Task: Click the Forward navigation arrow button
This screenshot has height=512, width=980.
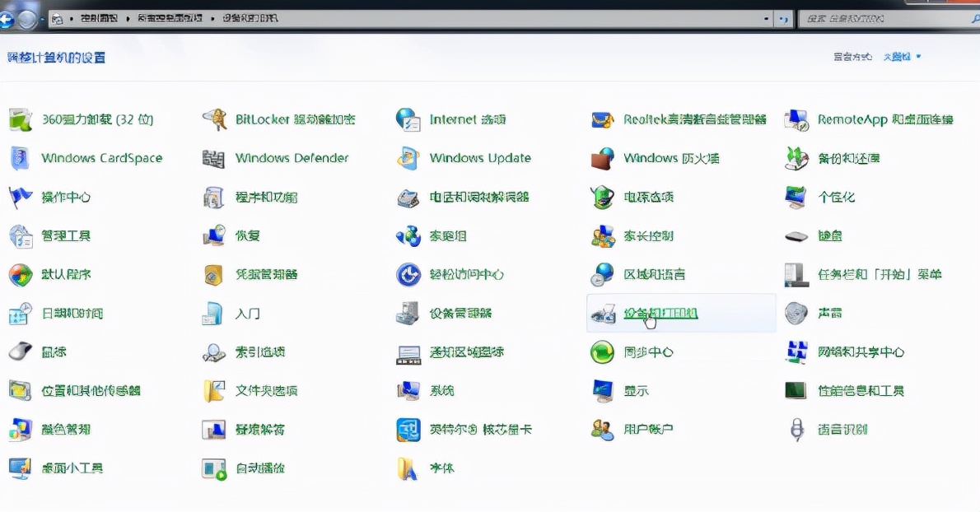Action: point(27,20)
